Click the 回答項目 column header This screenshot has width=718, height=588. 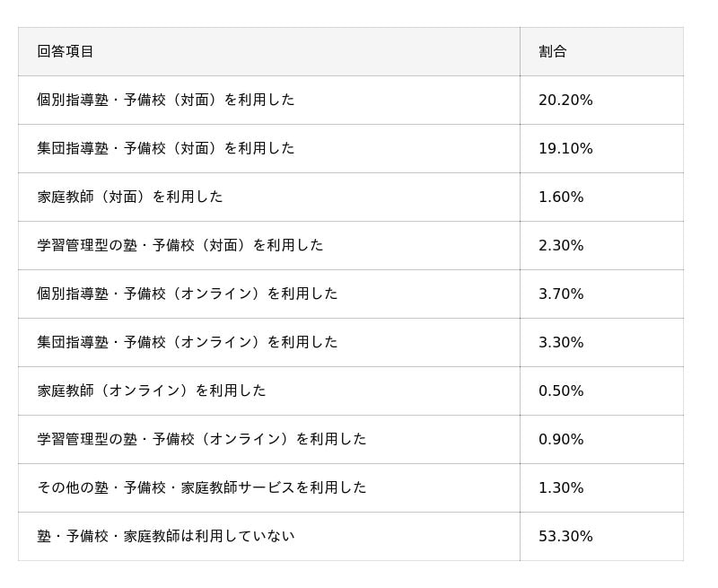pyautogui.click(x=66, y=51)
